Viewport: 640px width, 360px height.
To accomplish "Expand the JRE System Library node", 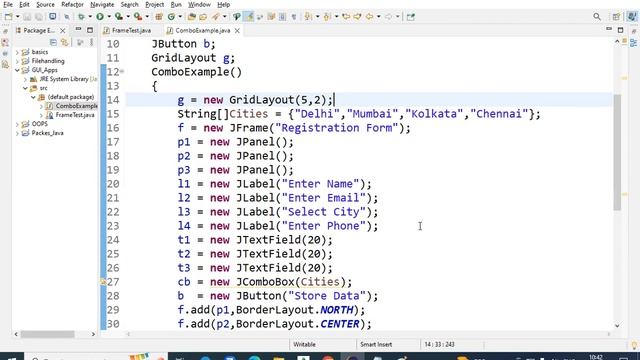I will pyautogui.click(x=25, y=79).
